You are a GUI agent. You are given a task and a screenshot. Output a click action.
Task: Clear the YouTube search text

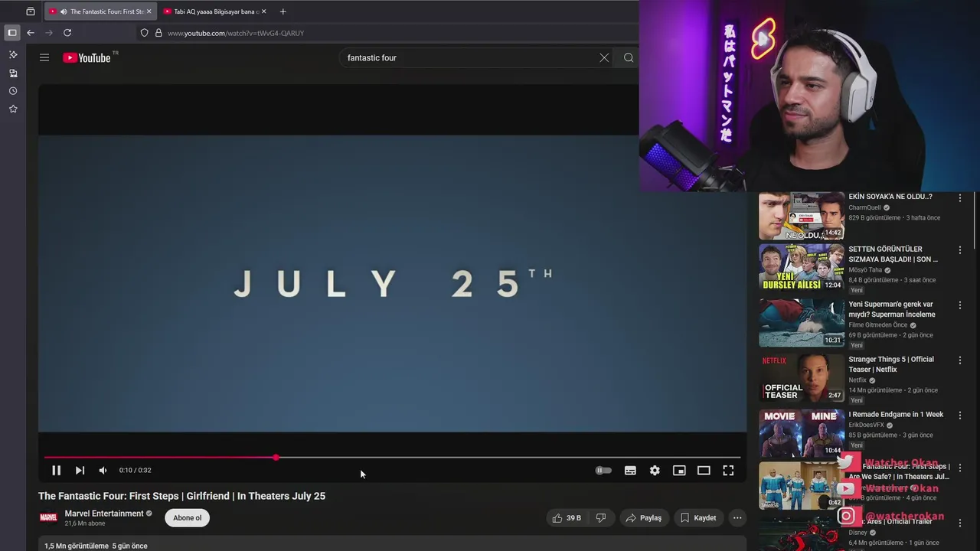coord(604,57)
